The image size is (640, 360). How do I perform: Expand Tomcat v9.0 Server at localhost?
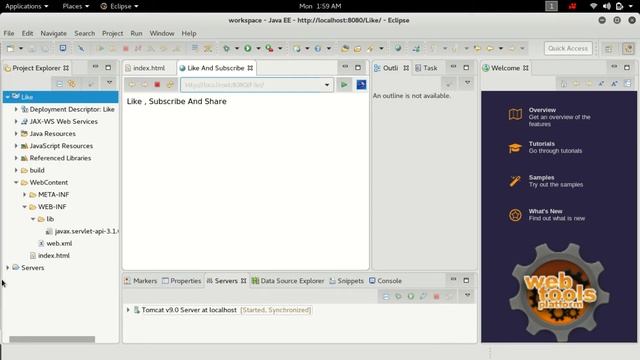(128, 310)
